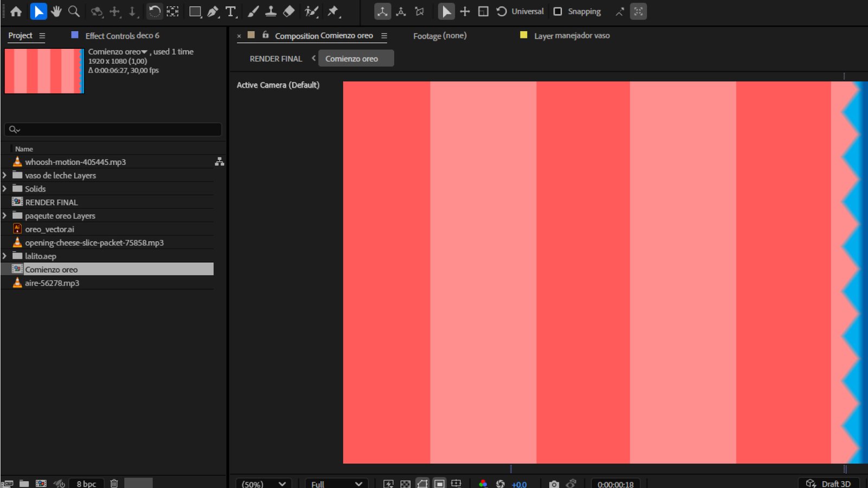
Task: Expand the paqeute oreo Layers folder
Action: (4, 216)
